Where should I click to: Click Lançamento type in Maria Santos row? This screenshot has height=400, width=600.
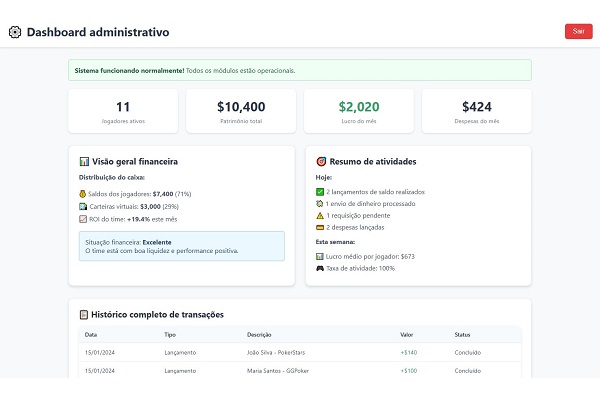pyautogui.click(x=180, y=371)
